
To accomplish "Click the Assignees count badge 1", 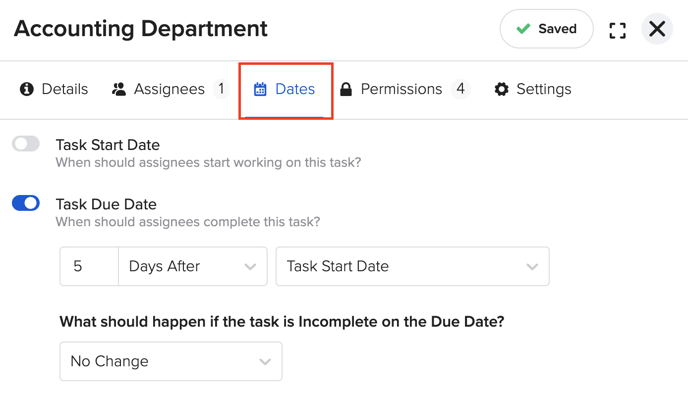I will pos(221,89).
